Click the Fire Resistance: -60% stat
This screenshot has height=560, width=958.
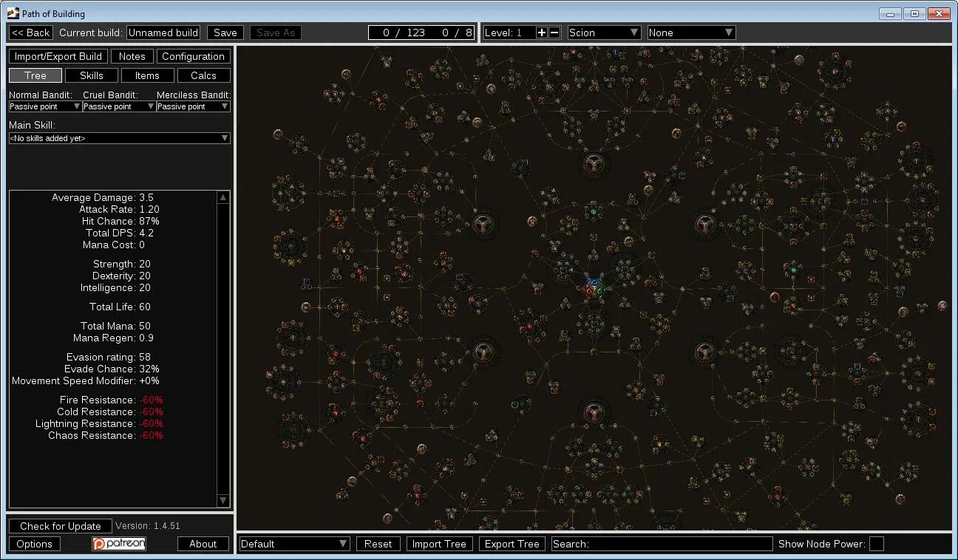pos(112,400)
